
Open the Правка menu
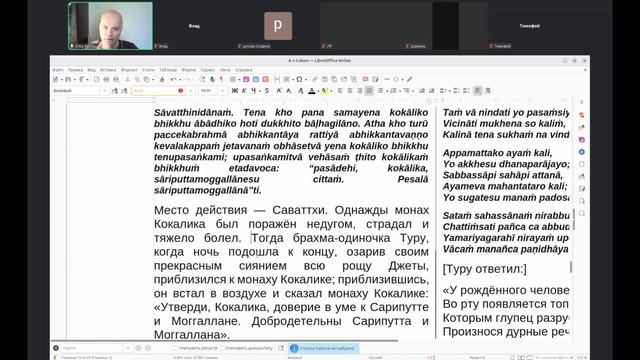point(76,70)
